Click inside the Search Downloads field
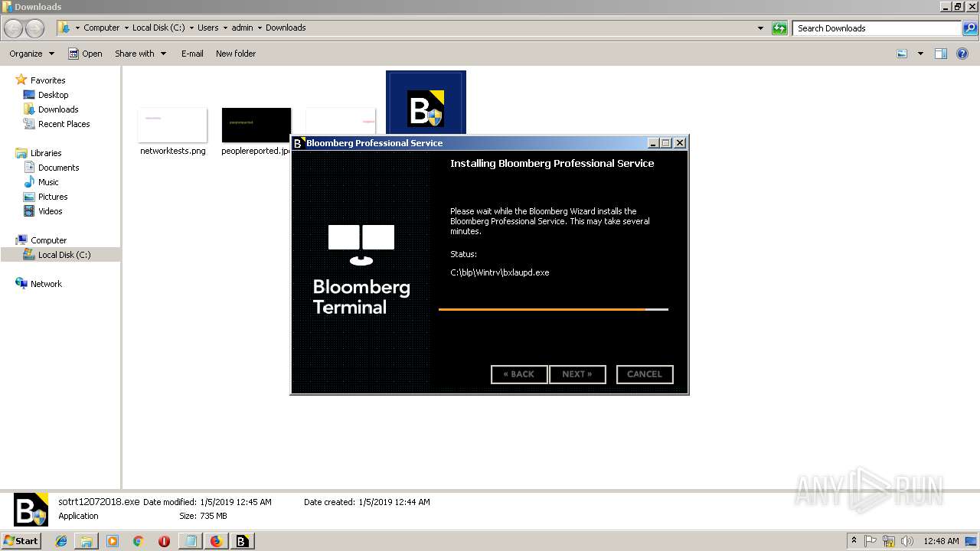This screenshot has width=980, height=551. click(x=877, y=28)
